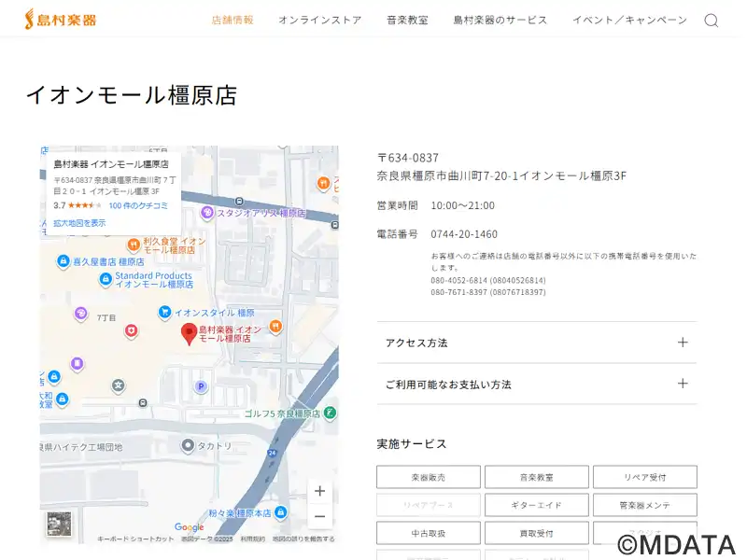This screenshot has height=560, width=747.
Task: Click the 拡大地図を表示 link
Action: (x=79, y=223)
